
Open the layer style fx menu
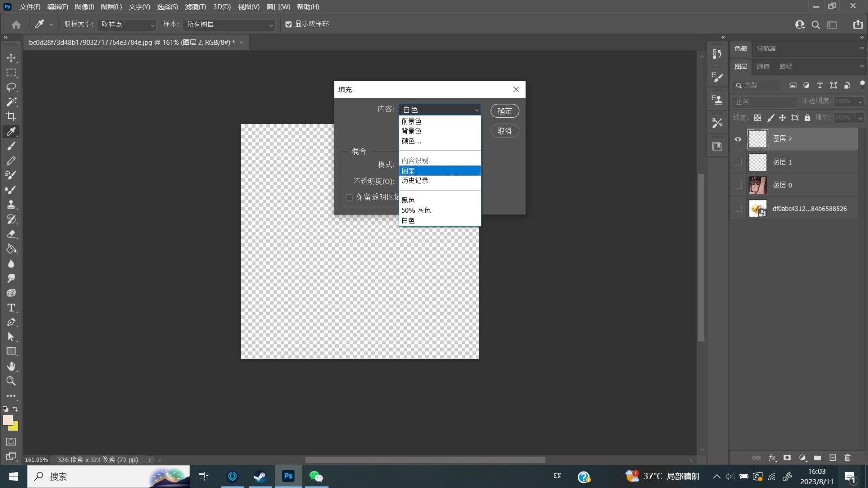click(772, 458)
